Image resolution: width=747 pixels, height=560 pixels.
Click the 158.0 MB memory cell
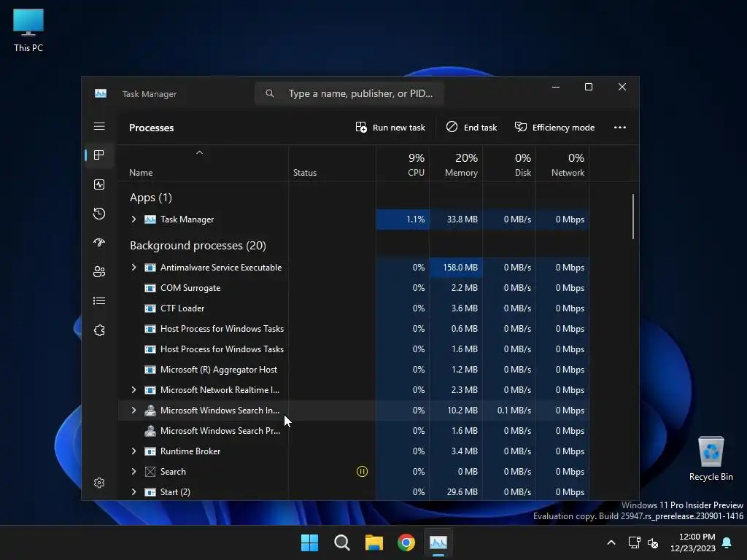pos(456,267)
